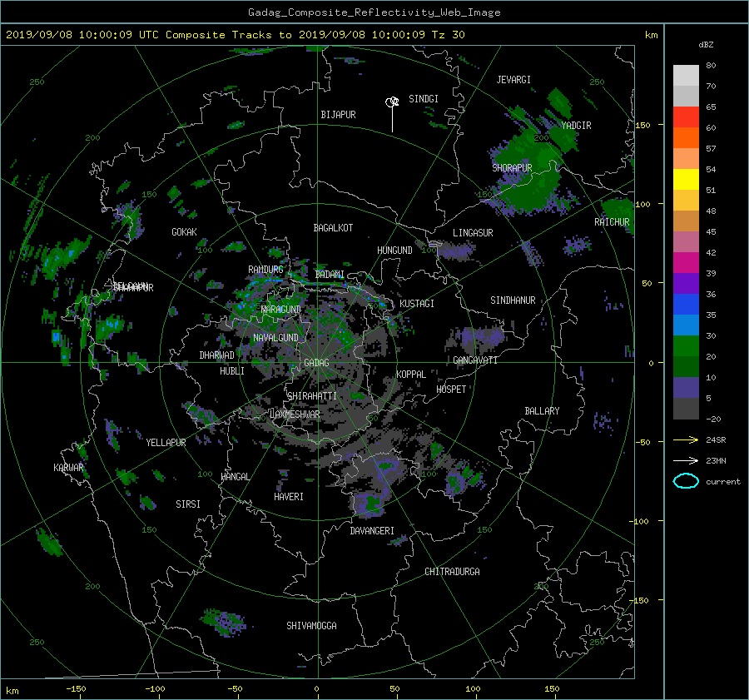Click the SINDGI city label
749x700 pixels.
pos(424,99)
